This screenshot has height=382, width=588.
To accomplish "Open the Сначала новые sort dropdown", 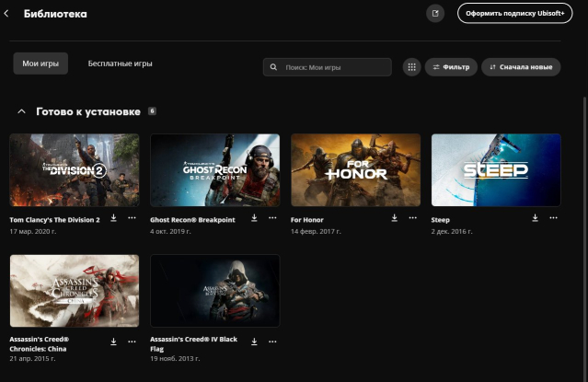I will pos(521,67).
